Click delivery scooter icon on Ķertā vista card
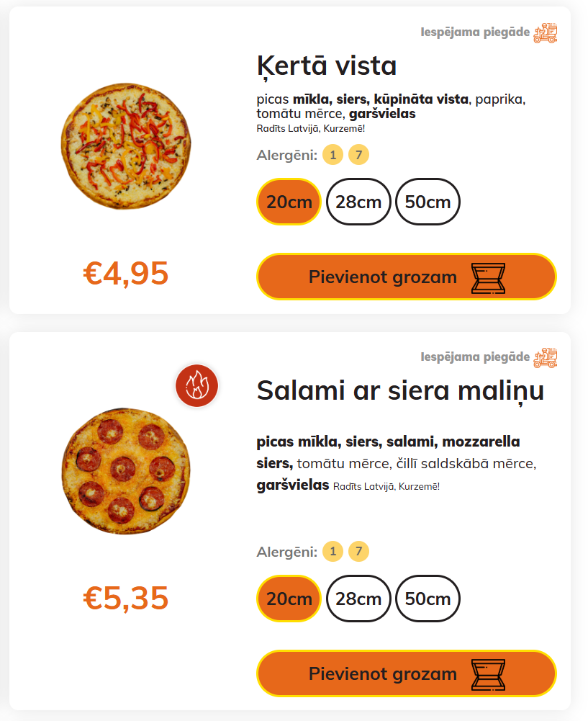Viewport: 588px width, 721px height. [x=546, y=33]
